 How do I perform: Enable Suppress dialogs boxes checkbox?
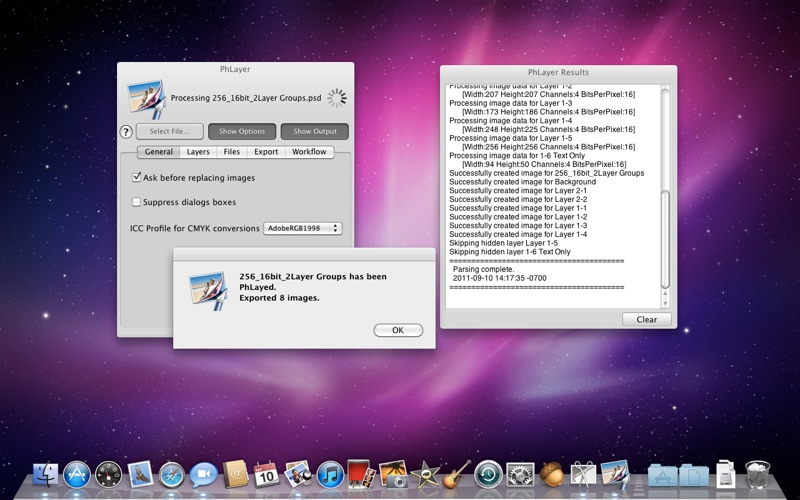pos(136,202)
